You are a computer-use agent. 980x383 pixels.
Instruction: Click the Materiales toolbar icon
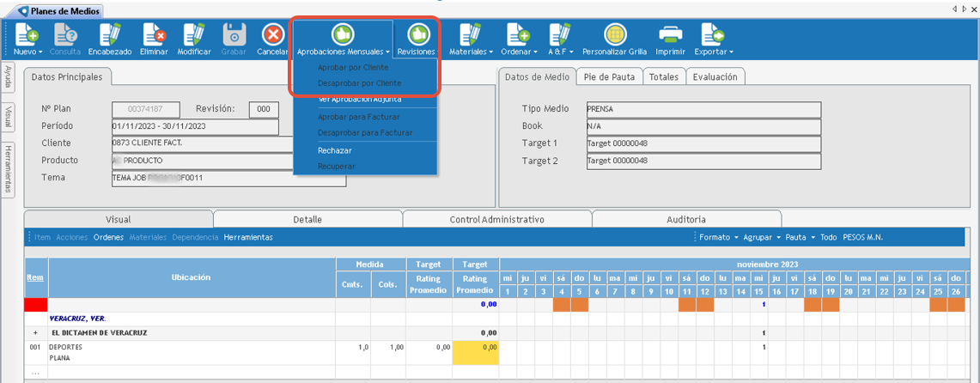471,33
